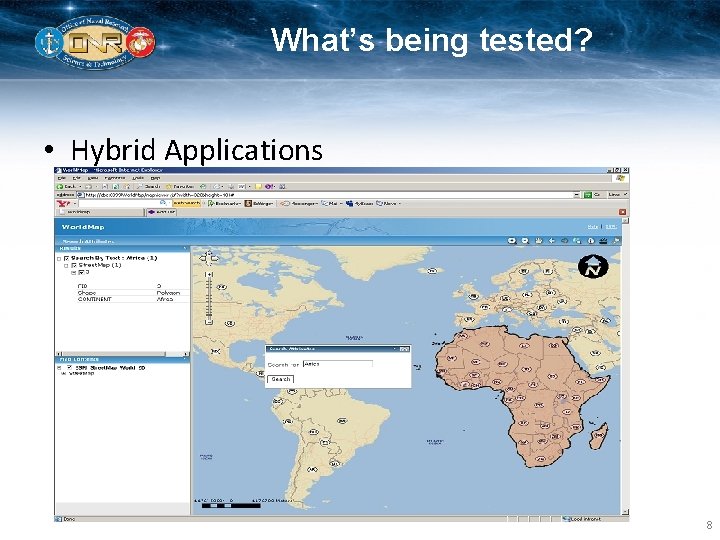The image size is (720, 540).
Task: Expand the StreetMap World 2D layer node
Action: pos(59,368)
